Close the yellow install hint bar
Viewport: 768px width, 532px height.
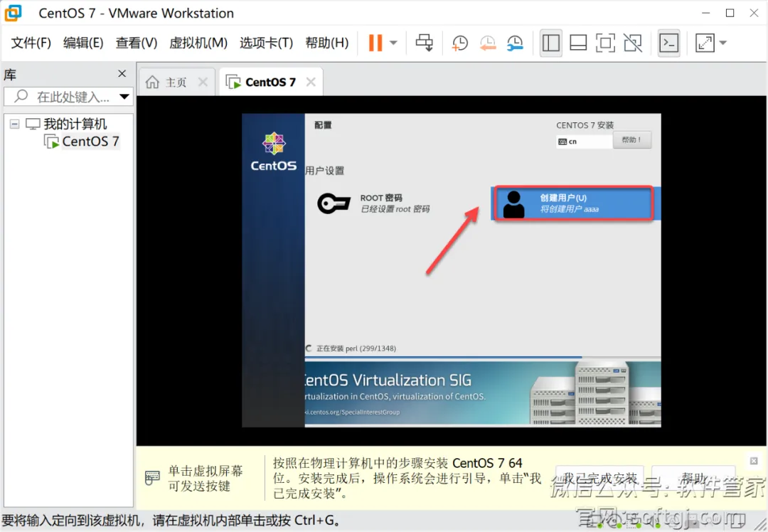(x=753, y=461)
